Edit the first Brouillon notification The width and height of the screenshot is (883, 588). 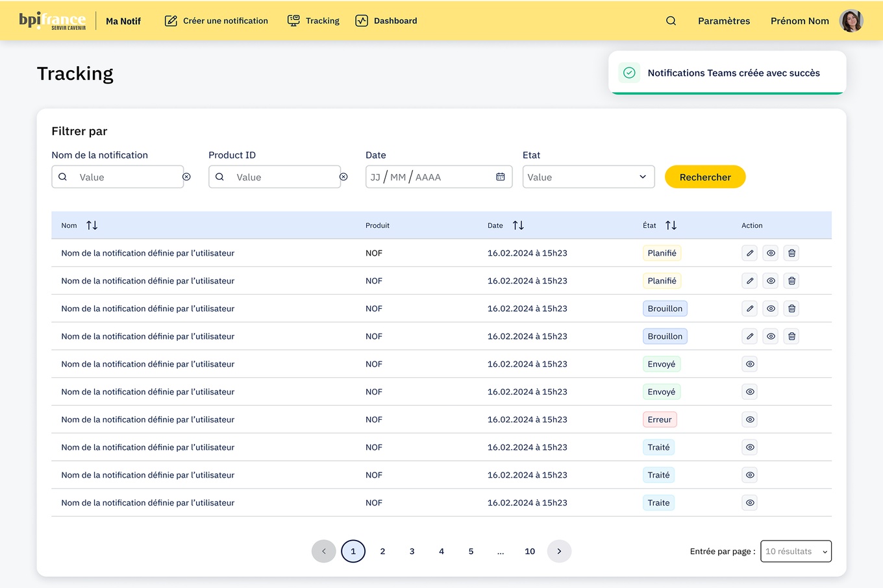(x=750, y=308)
